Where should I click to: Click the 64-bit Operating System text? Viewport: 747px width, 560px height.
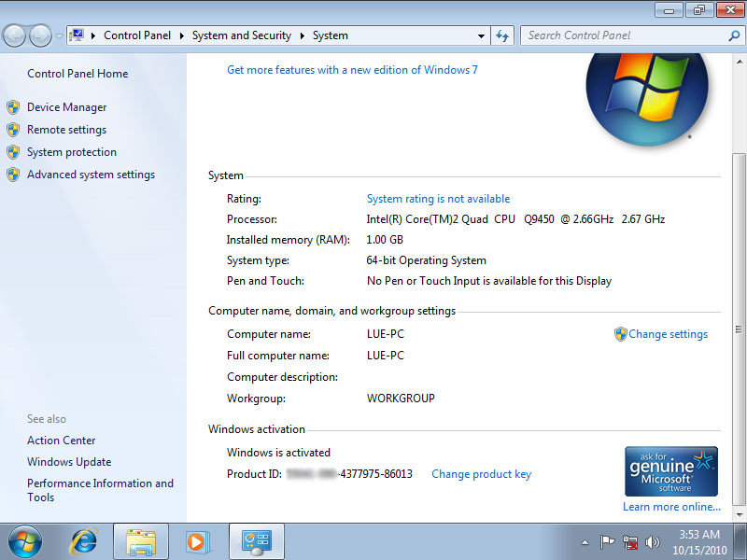tap(427, 260)
